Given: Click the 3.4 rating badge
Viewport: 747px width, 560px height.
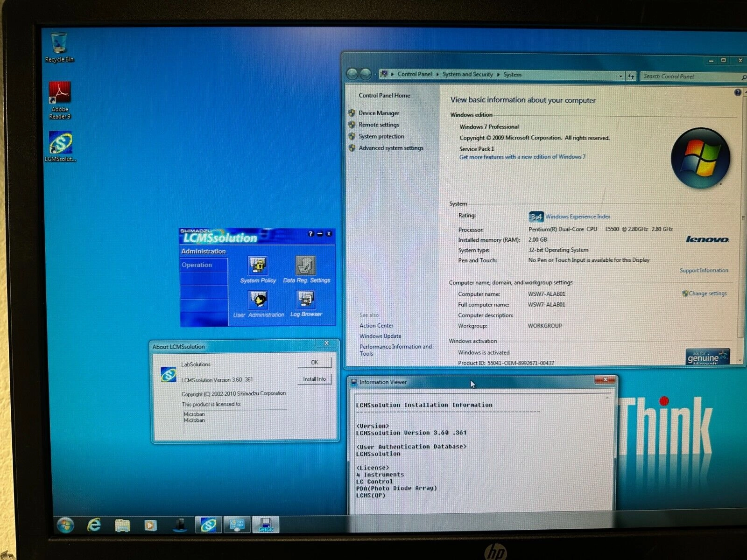Looking at the screenshot, I should coord(536,217).
